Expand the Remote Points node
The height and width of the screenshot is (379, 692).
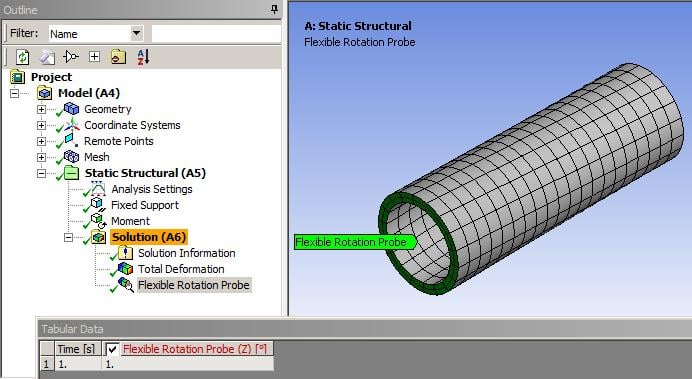coord(41,141)
